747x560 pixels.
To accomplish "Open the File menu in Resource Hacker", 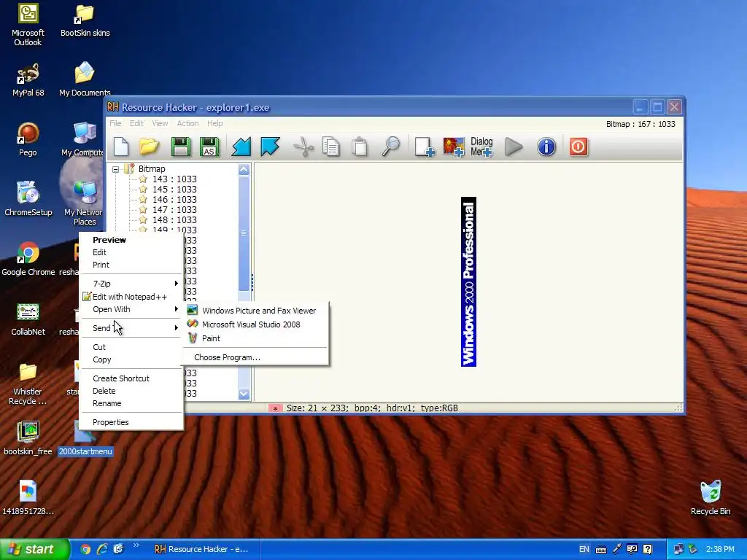I will click(115, 123).
